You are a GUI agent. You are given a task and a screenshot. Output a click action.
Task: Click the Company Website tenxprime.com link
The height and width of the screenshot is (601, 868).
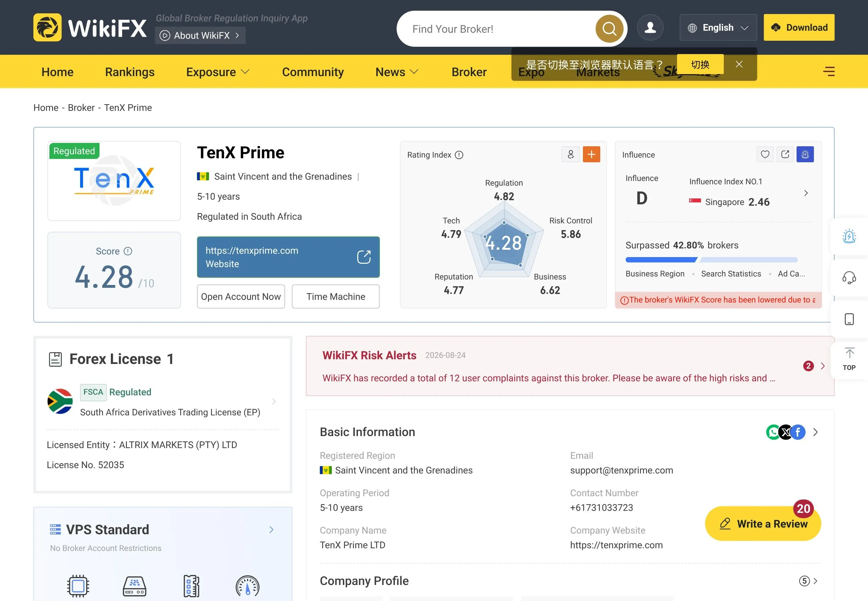click(617, 545)
